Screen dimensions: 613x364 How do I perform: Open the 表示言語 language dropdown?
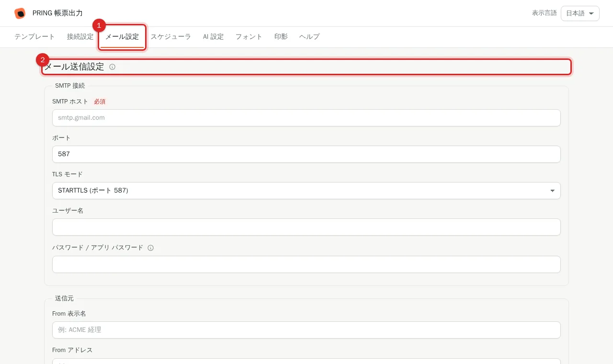(x=580, y=13)
